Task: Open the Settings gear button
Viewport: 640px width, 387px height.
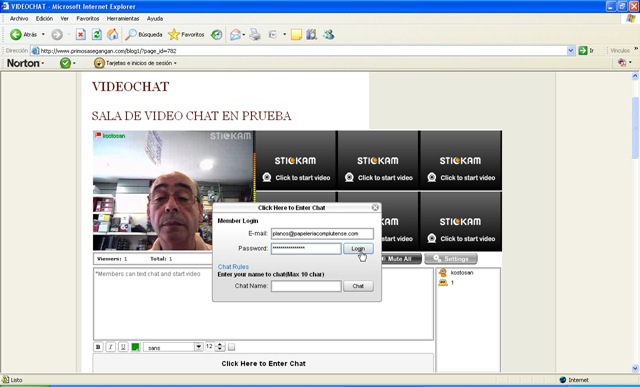Action: pyautogui.click(x=451, y=259)
